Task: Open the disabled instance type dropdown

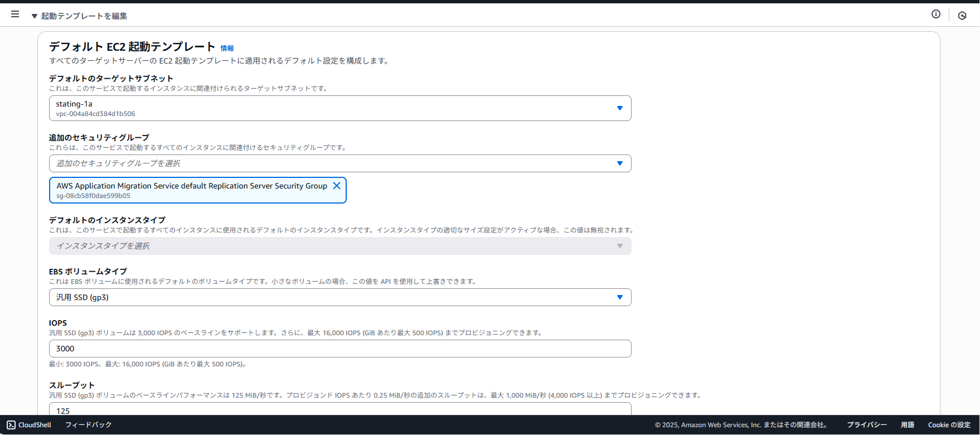Action: (x=340, y=246)
